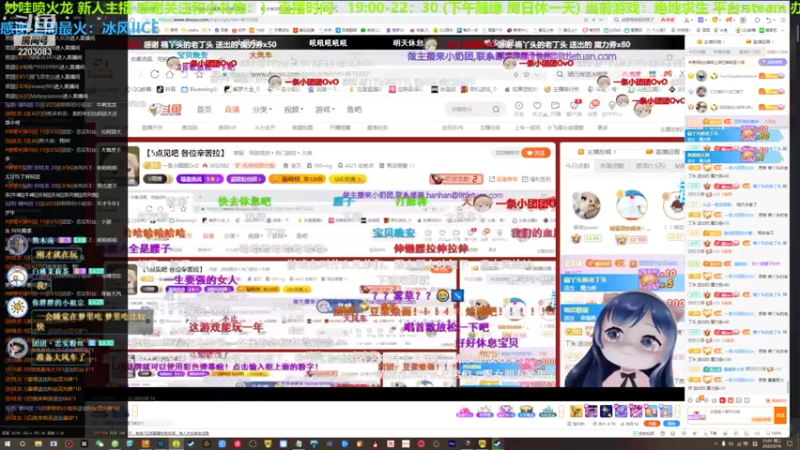Select the 火力全开 sub-nav item
This screenshot has height=450, width=800.
coord(264,128)
